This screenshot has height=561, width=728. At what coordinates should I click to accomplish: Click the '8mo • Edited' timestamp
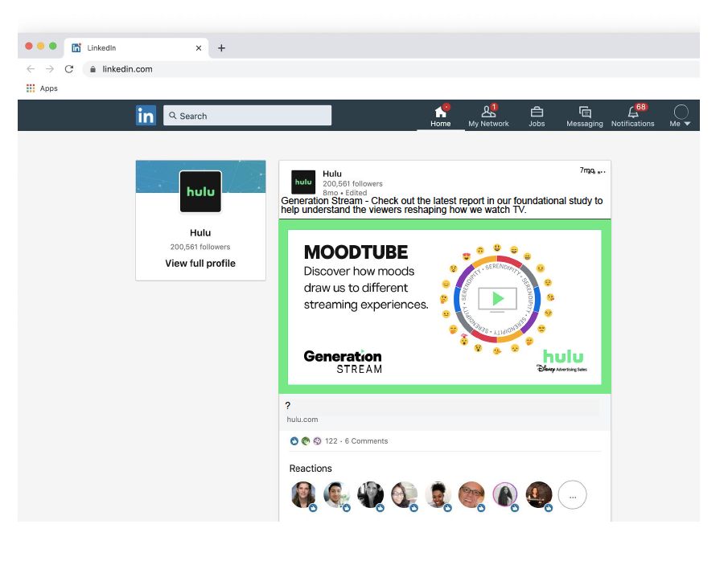(x=344, y=193)
